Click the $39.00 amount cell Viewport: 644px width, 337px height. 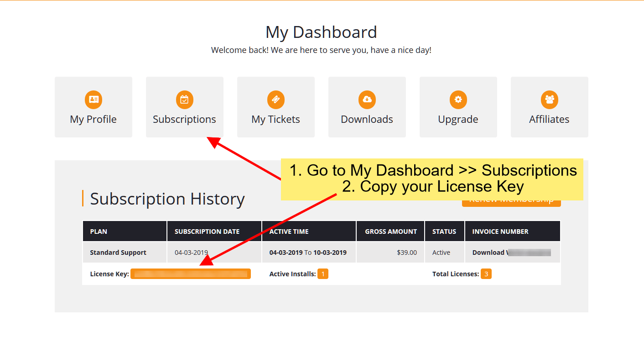[x=390, y=253]
